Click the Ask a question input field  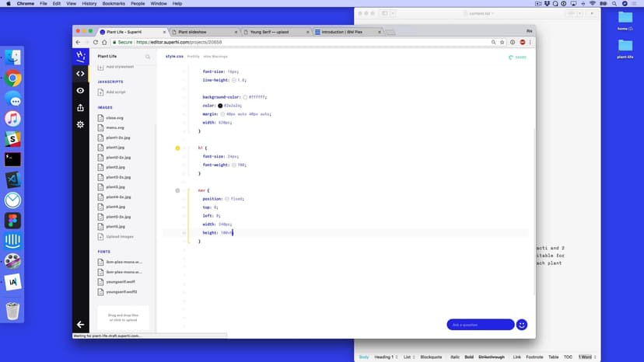480,324
